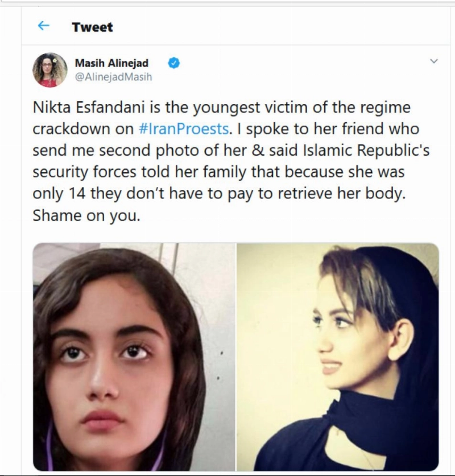
Task: Open Masih Alinejad's round profile avatar
Action: [x=50, y=70]
